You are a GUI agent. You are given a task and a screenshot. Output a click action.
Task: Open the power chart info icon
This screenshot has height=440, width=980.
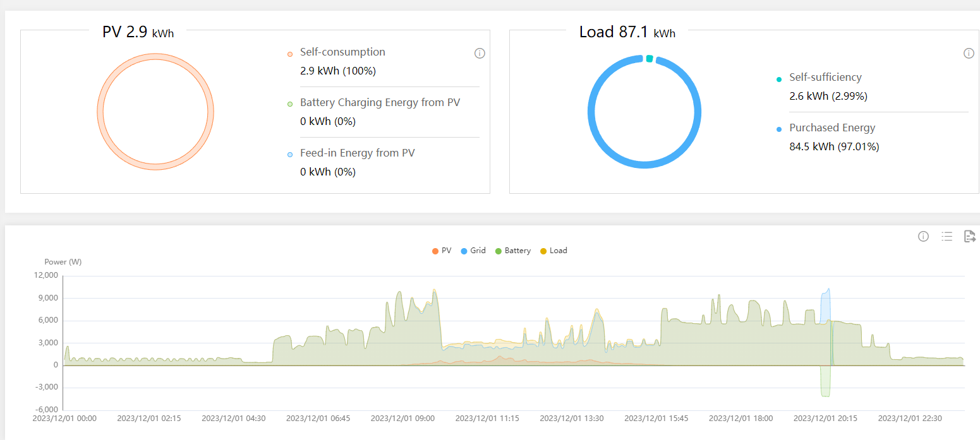pyautogui.click(x=923, y=237)
